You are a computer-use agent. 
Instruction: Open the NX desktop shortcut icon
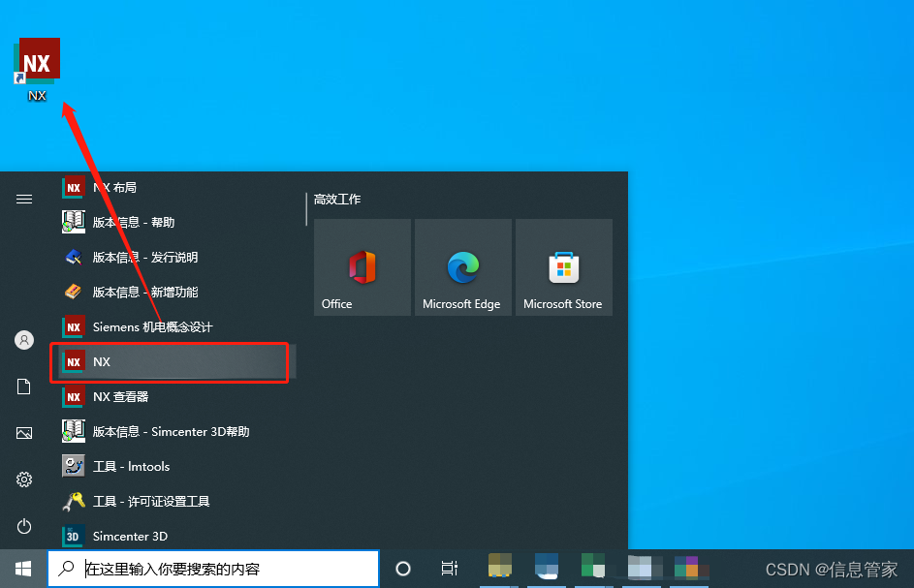37,69
